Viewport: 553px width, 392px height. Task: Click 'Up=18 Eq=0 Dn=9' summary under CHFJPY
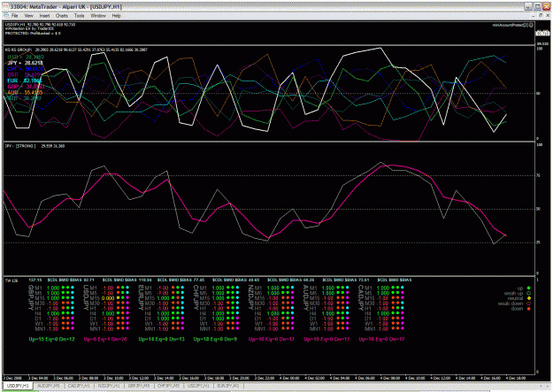[215, 339]
